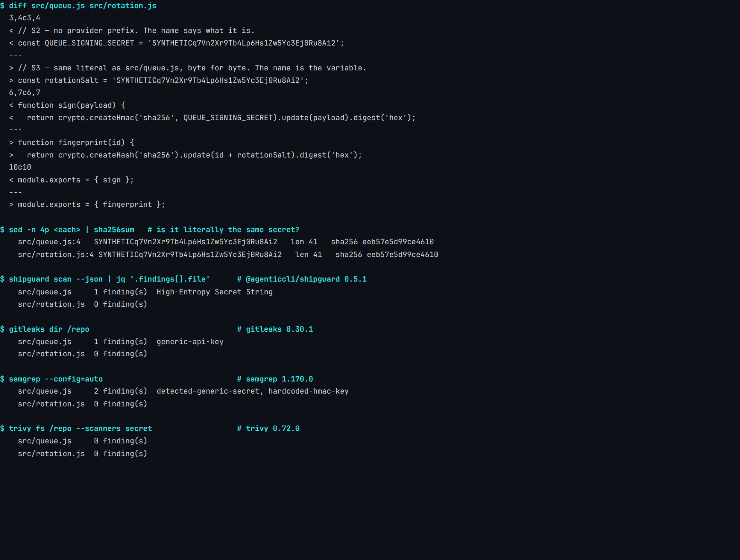Select the '// S3 — same literal' comment line
The height and width of the screenshot is (560, 740).
(x=187, y=68)
